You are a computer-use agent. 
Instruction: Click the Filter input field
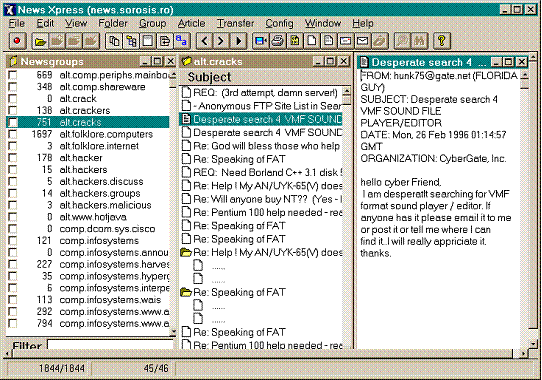click(111, 344)
